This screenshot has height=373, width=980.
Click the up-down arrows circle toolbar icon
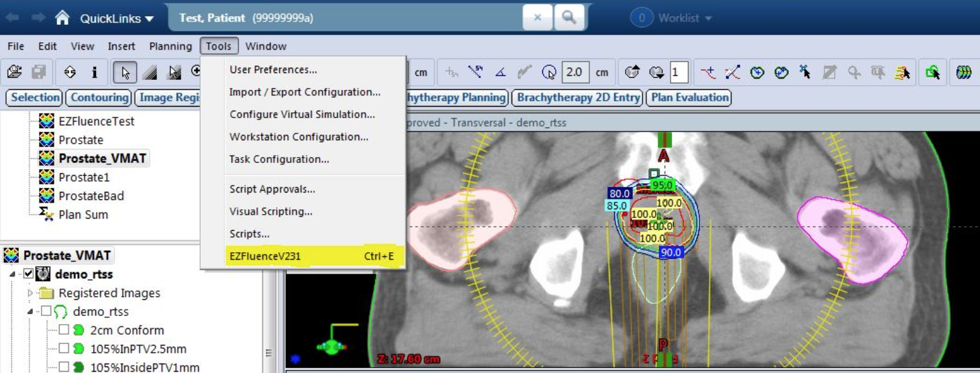click(70, 72)
